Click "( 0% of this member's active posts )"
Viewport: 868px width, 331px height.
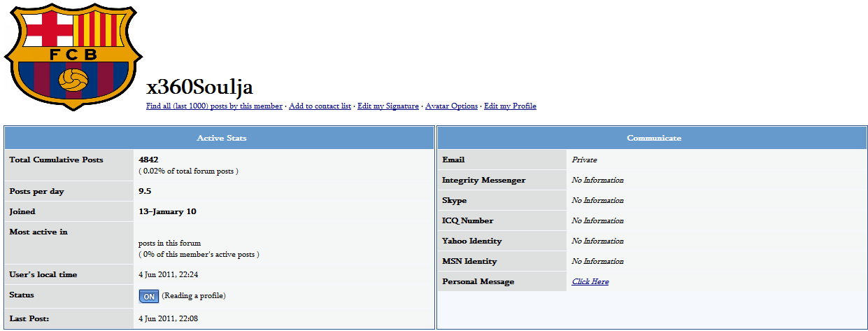(199, 254)
